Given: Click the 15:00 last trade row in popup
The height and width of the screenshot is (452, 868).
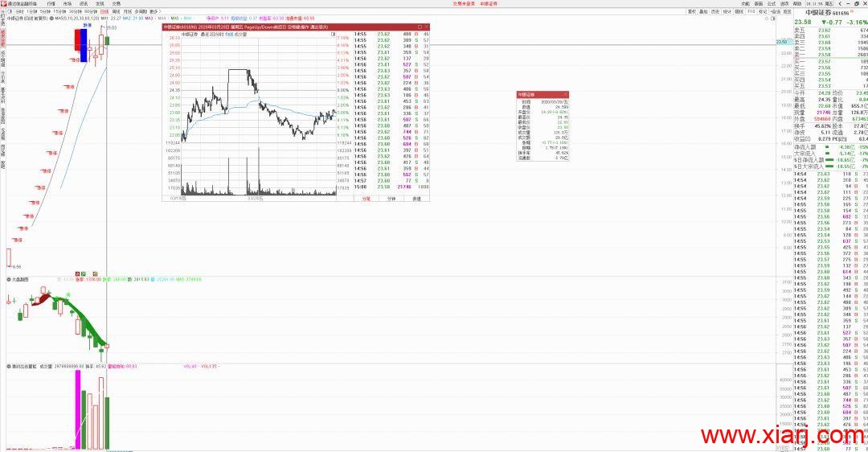Looking at the screenshot, I should click(391, 187).
